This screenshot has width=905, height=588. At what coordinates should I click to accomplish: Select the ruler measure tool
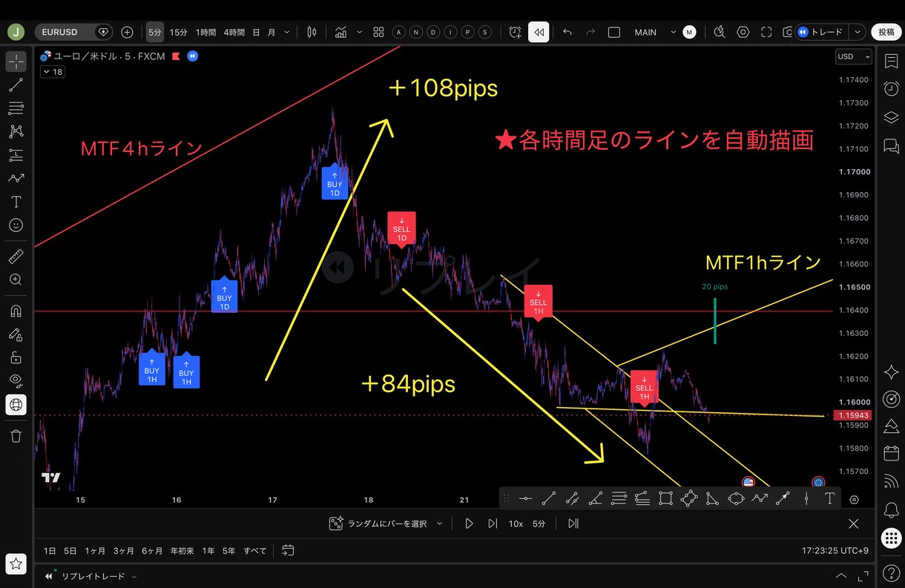16,257
